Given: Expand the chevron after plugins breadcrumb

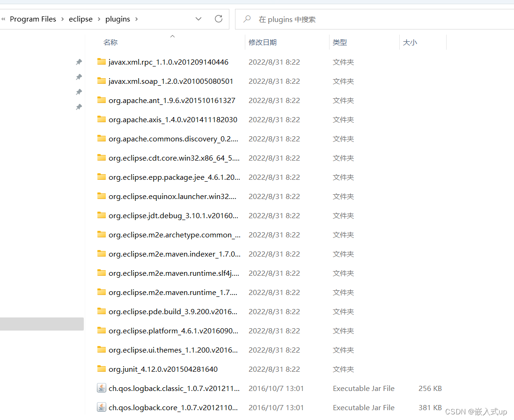Looking at the screenshot, I should [136, 19].
